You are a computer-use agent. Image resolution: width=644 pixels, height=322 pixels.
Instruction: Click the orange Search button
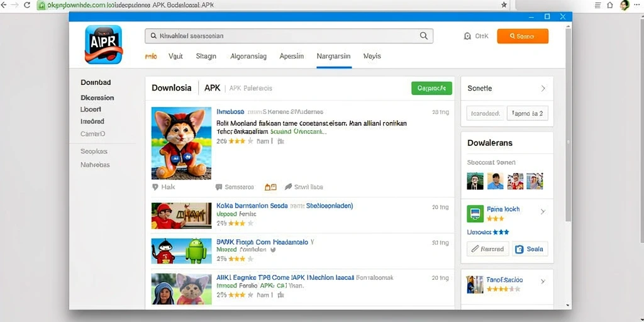point(523,36)
